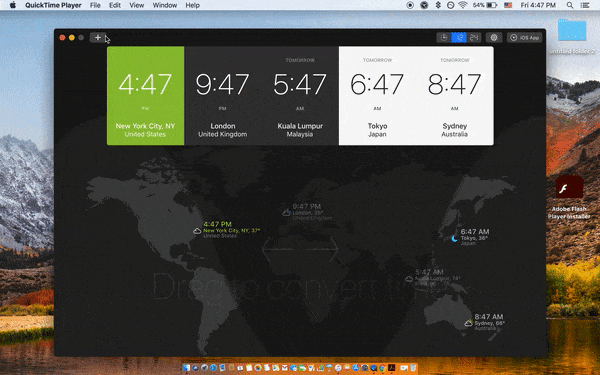The width and height of the screenshot is (600, 375).
Task: Switch to 24-hour time format
Action: pyautogui.click(x=474, y=38)
